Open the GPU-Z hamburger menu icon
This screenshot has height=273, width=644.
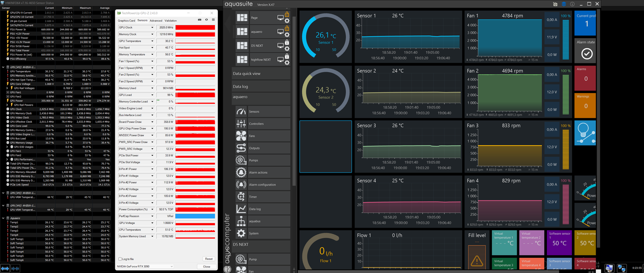pyautogui.click(x=213, y=20)
